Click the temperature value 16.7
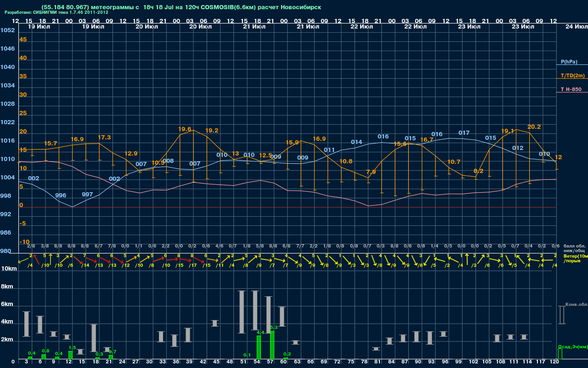The image size is (588, 368). pyautogui.click(x=427, y=140)
